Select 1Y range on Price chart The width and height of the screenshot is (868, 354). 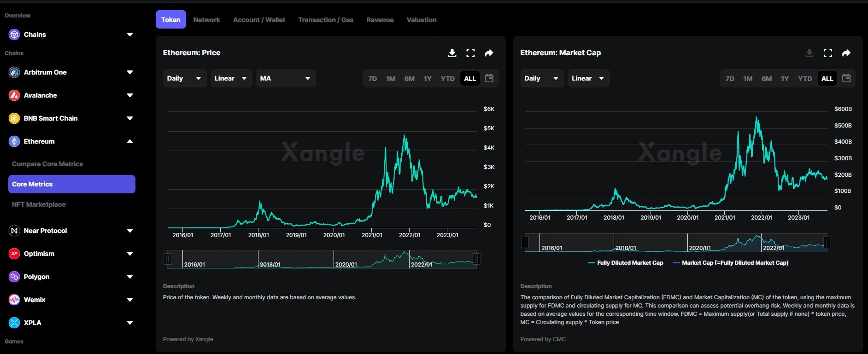pos(428,79)
